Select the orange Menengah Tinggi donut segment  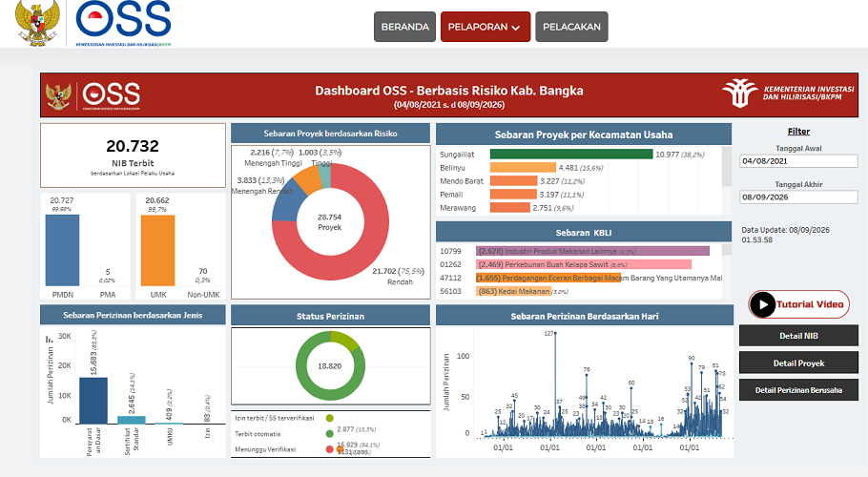point(306,180)
